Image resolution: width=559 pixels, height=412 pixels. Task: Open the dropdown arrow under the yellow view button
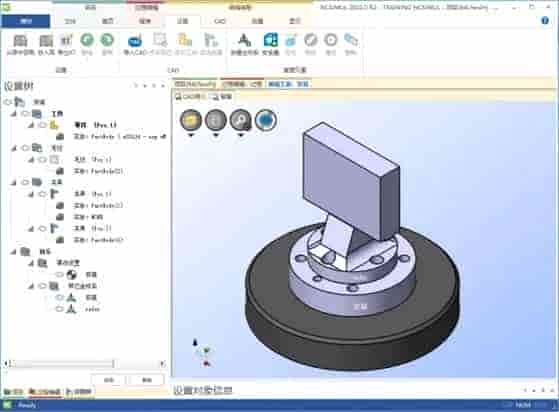pos(191,135)
